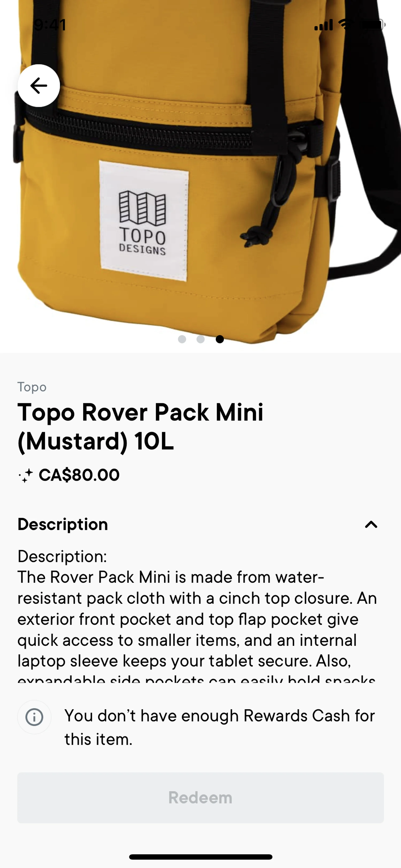Tap the Redeem button
The width and height of the screenshot is (401, 868).
(x=200, y=798)
